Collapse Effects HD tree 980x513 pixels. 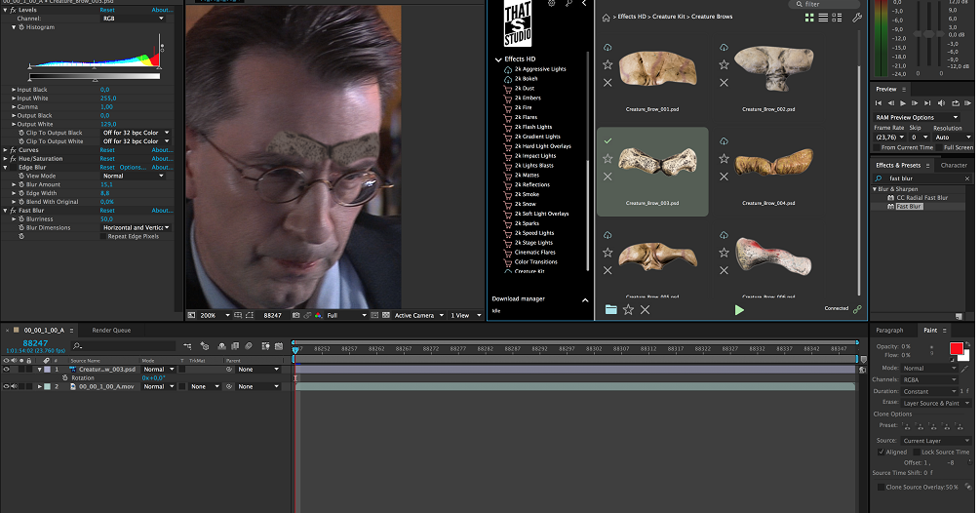click(x=498, y=59)
